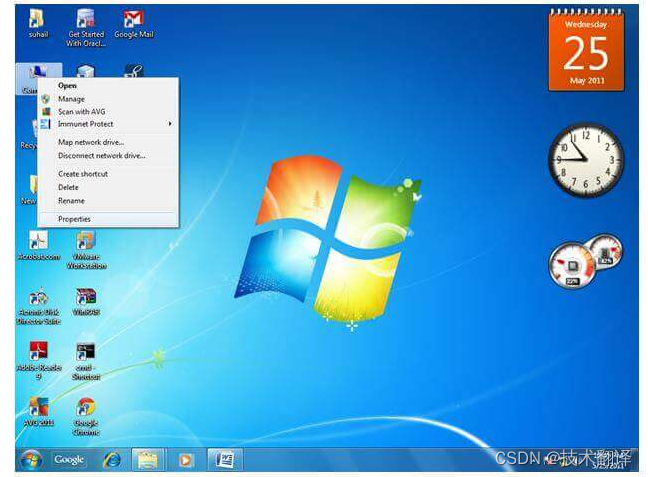648x477 pixels.
Task: Click the calendar gadget showing 25
Action: point(586,49)
